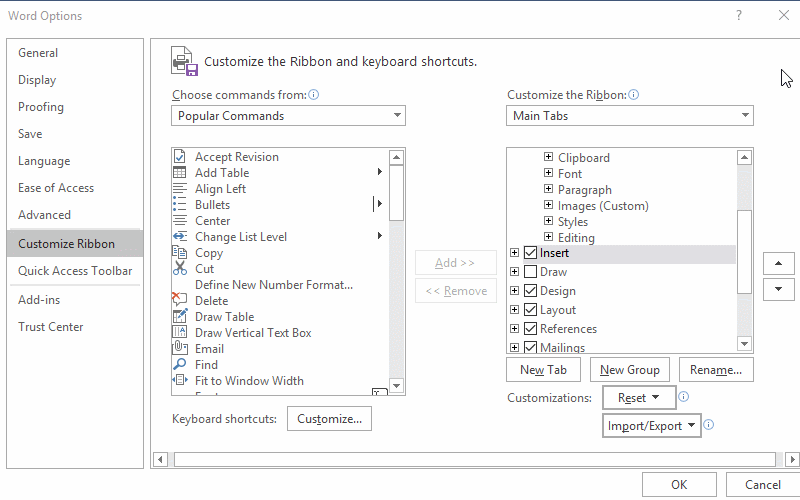Click the New Group button
The height and width of the screenshot is (500, 800).
coord(630,370)
